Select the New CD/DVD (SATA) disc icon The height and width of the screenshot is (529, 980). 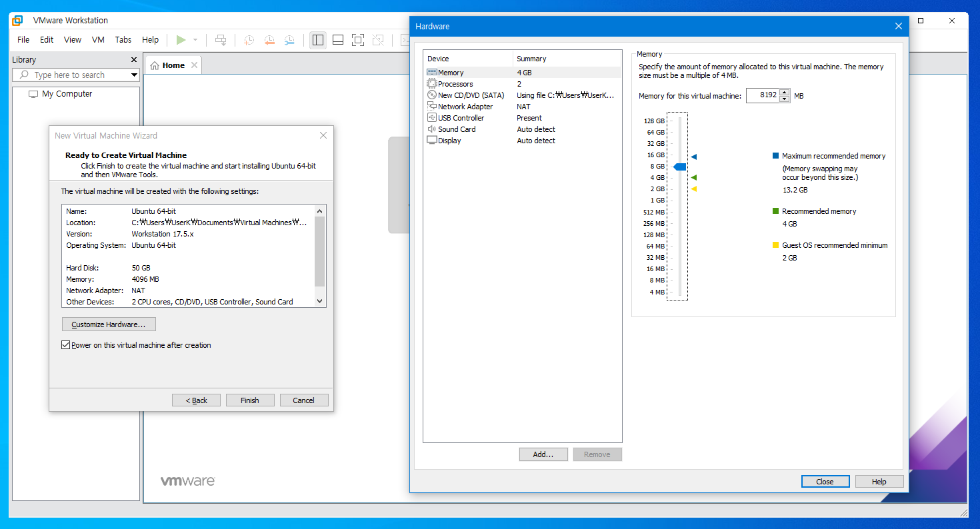coord(432,95)
